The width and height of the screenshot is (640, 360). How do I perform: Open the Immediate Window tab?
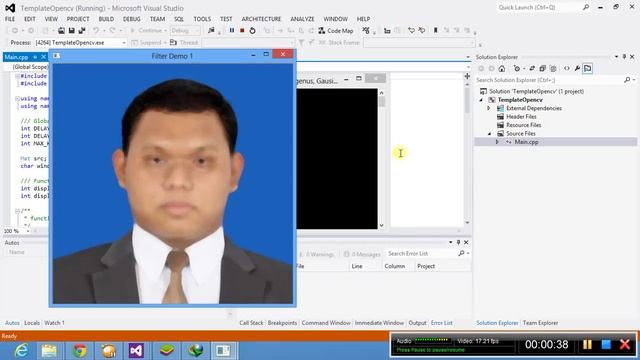379,323
